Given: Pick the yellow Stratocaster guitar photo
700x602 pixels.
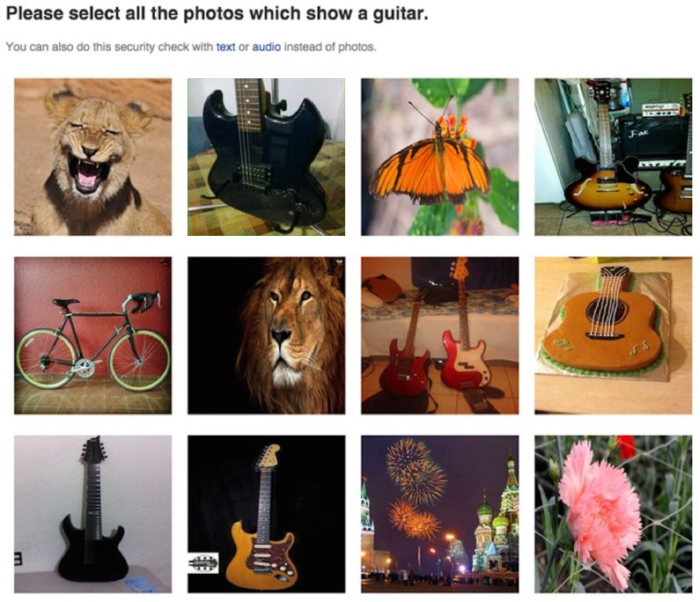Looking at the screenshot, I should coord(266,514).
